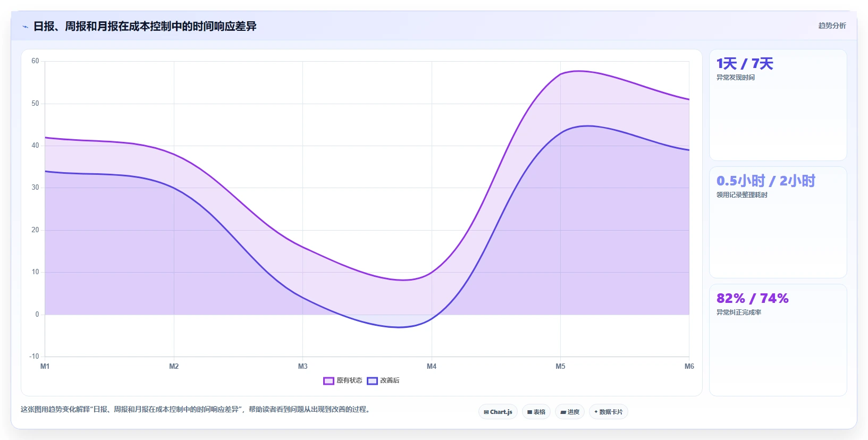The width and height of the screenshot is (868, 440).
Task: Click the 进度 tag pill
Action: (x=570, y=412)
